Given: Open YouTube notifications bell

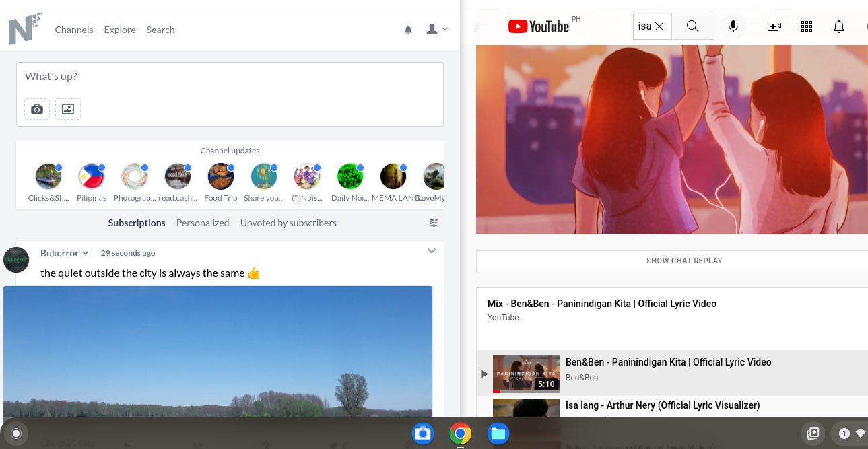Looking at the screenshot, I should coord(839,26).
